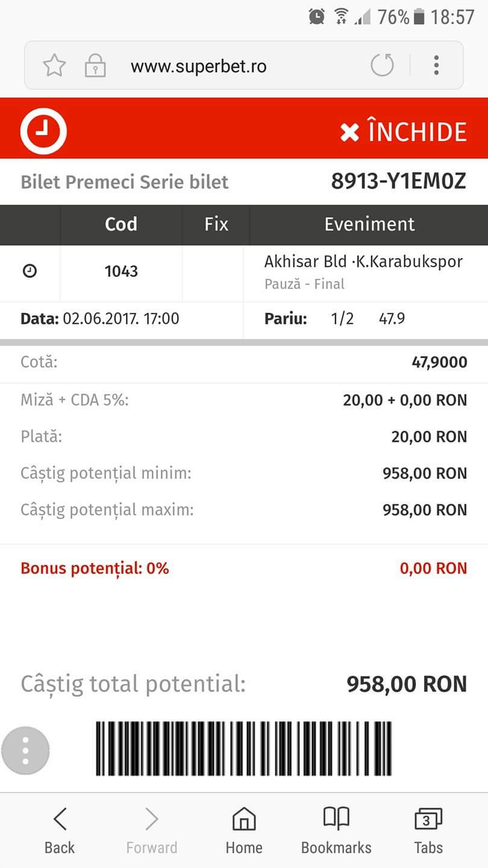Tap the floating gray three-dot button

click(x=25, y=750)
